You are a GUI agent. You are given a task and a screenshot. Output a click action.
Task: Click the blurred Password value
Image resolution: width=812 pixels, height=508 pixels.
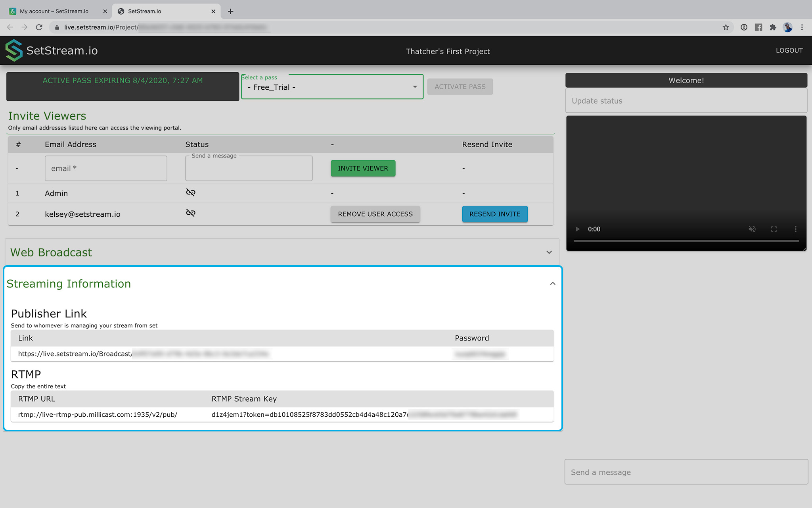pos(480,354)
